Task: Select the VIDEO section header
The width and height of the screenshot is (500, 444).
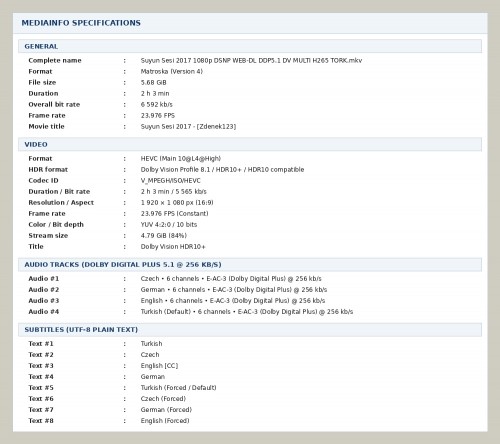Action: [250, 144]
